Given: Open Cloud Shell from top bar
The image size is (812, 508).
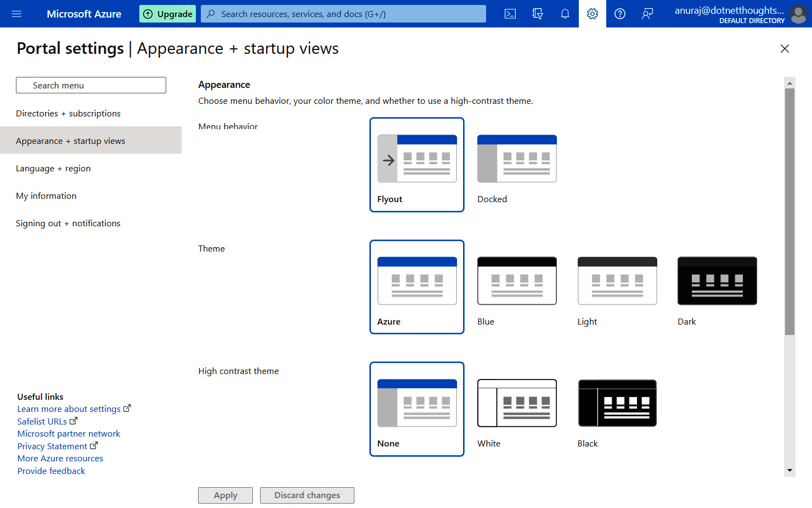Looking at the screenshot, I should pos(510,14).
